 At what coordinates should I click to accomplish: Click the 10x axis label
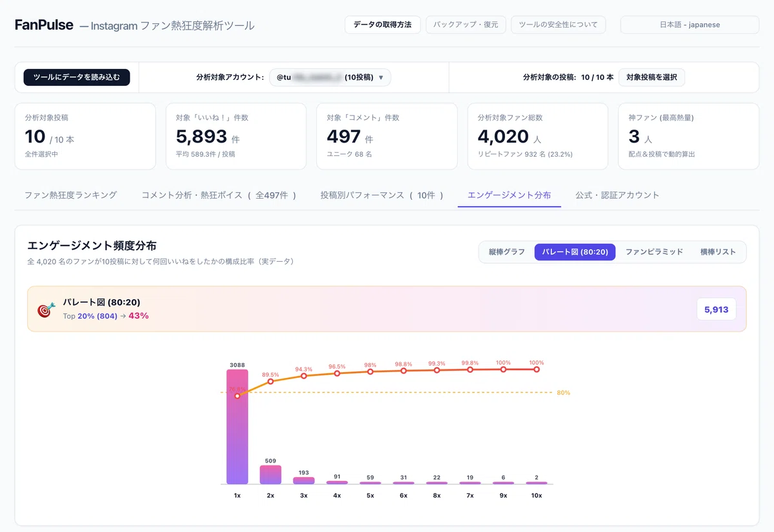537,495
